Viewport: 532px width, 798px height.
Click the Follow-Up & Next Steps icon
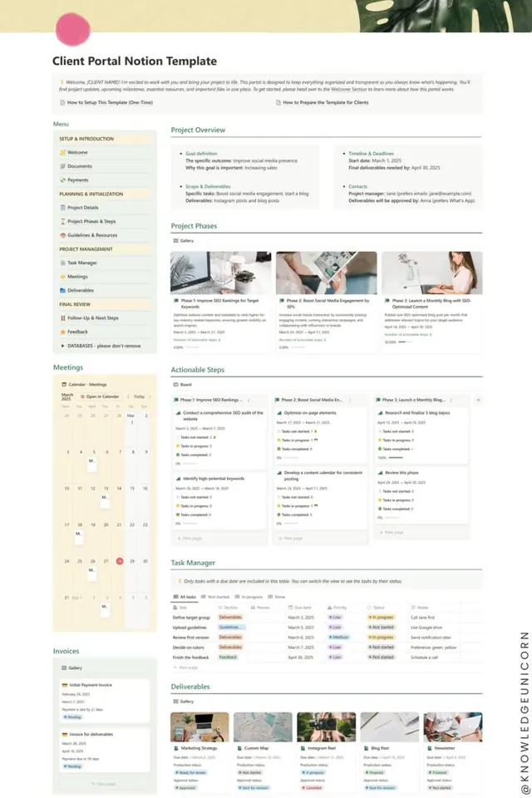(x=62, y=318)
